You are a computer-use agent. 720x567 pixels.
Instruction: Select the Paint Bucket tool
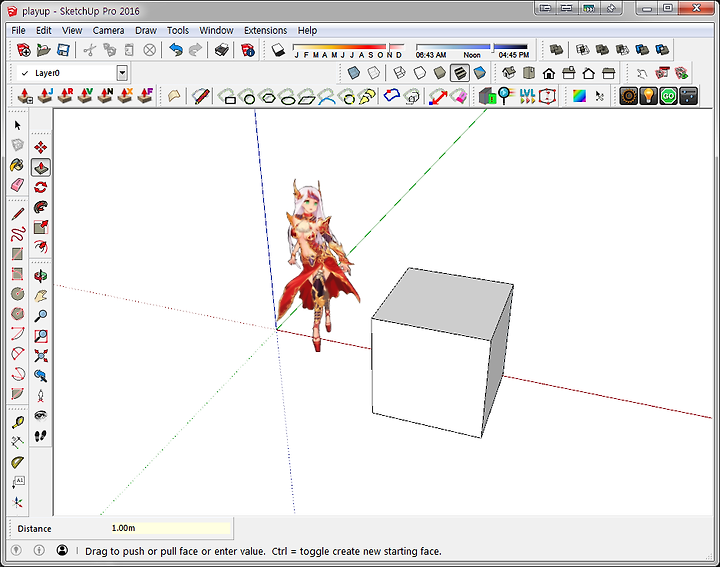click(x=17, y=165)
